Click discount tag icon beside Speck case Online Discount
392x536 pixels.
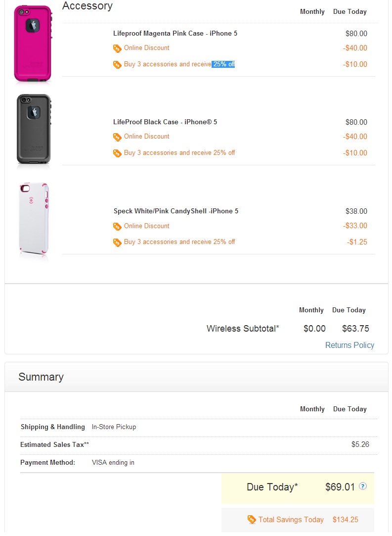[117, 226]
